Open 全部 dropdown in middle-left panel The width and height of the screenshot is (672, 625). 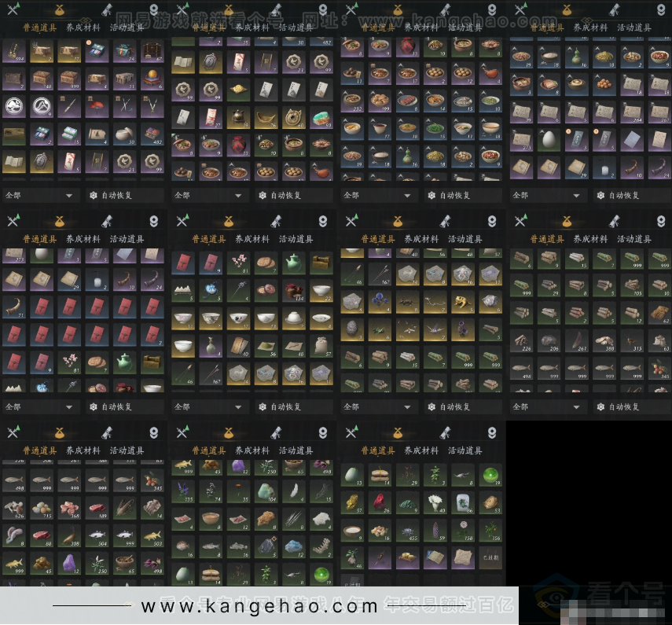click(x=39, y=406)
